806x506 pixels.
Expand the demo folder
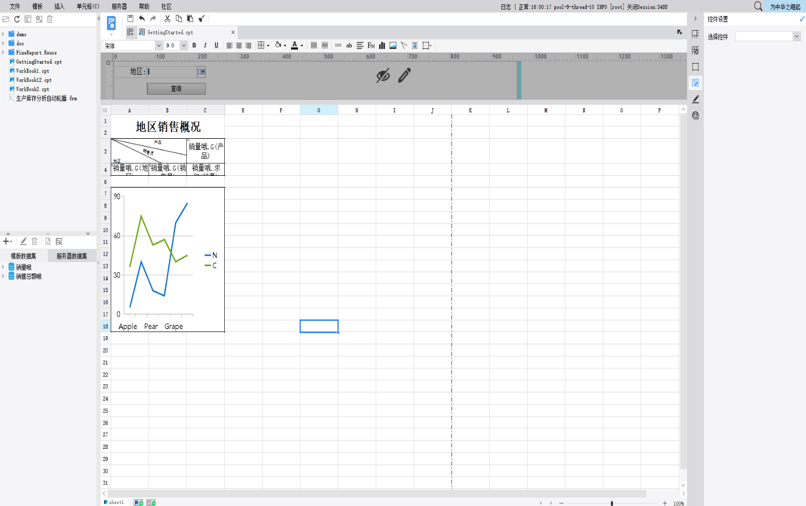(3, 34)
